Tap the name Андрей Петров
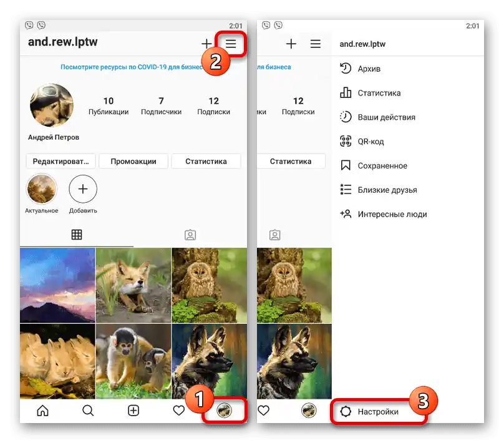 coord(54,137)
